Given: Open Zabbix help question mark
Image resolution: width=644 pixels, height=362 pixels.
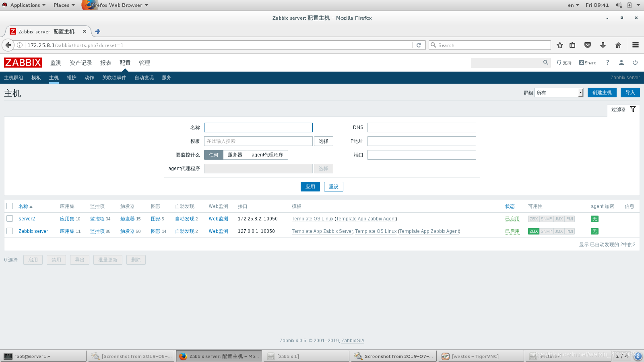Looking at the screenshot, I should 608,63.
